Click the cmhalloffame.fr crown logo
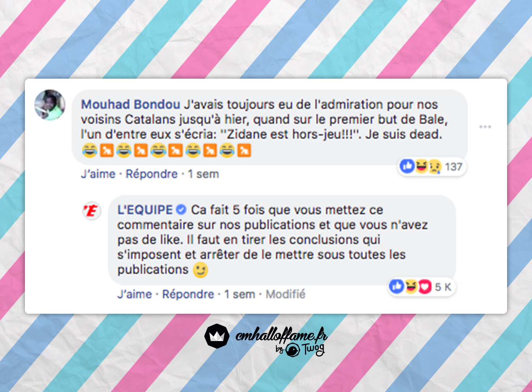The width and height of the screenshot is (532, 392). (217, 336)
